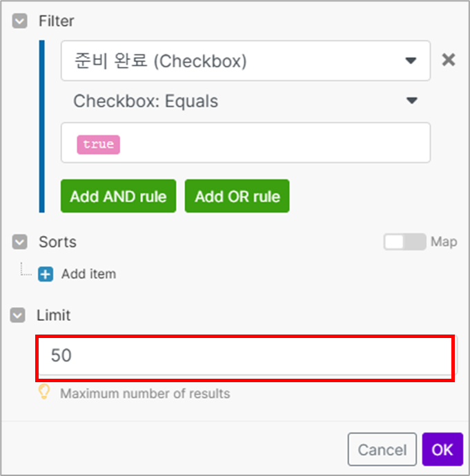Collapse the Sorts section chevron
This screenshot has height=476, width=470.
(x=19, y=242)
